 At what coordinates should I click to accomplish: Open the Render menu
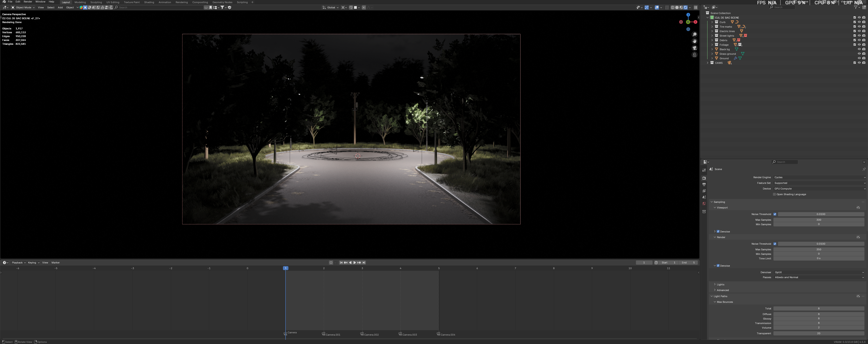(28, 2)
